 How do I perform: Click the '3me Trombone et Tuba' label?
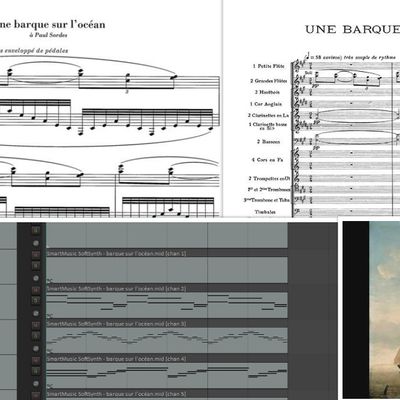pos(267,200)
